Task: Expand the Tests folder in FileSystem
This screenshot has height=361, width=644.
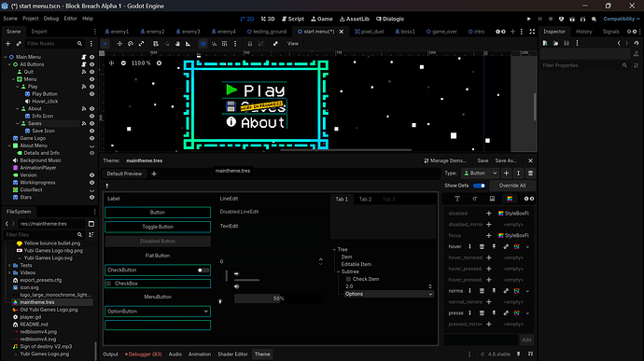Action: [x=9, y=265]
